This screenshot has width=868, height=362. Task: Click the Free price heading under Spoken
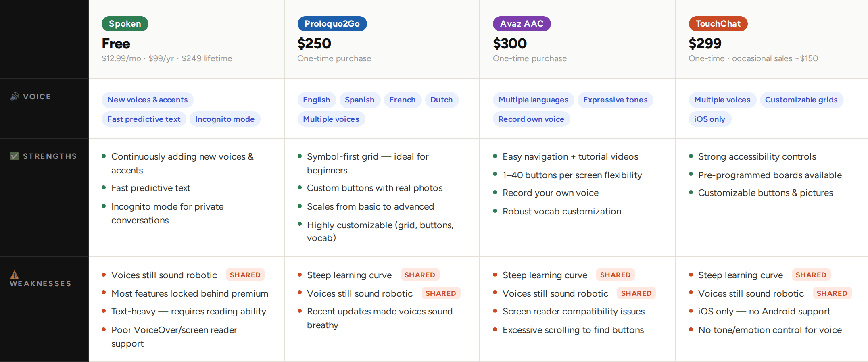point(116,44)
